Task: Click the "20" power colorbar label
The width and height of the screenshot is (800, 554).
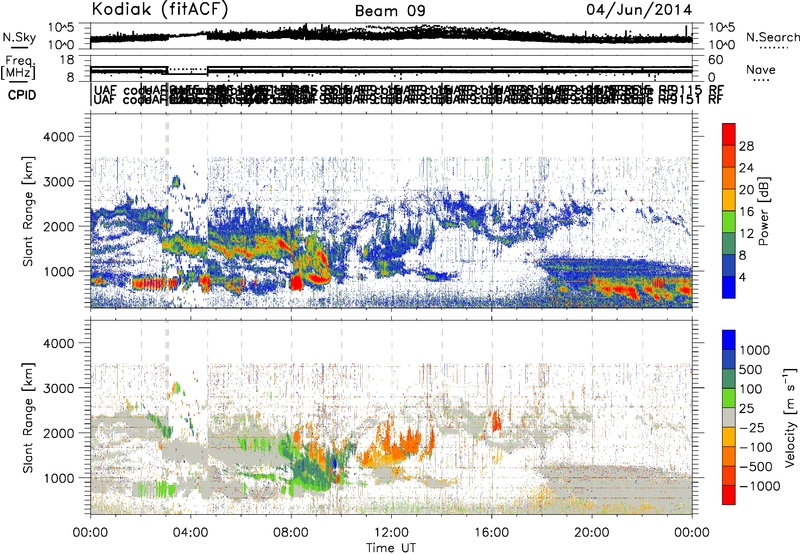Action: (x=746, y=190)
